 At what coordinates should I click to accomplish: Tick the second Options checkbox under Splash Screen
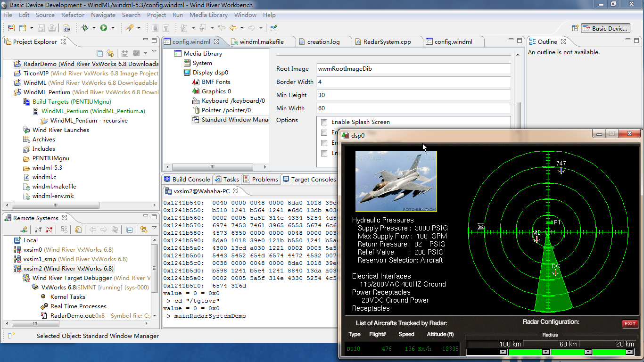point(324,132)
